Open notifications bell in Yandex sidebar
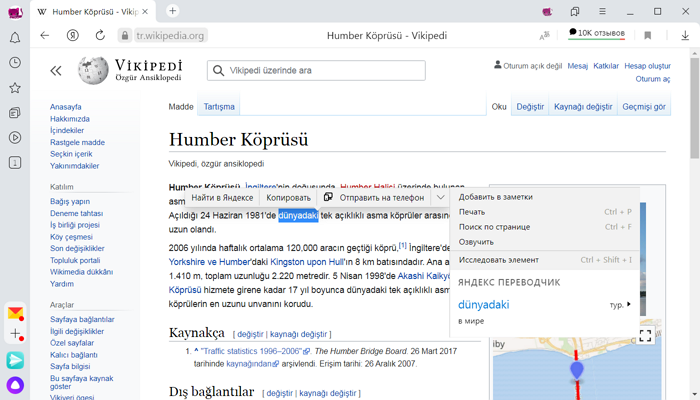700x400 pixels. [15, 38]
